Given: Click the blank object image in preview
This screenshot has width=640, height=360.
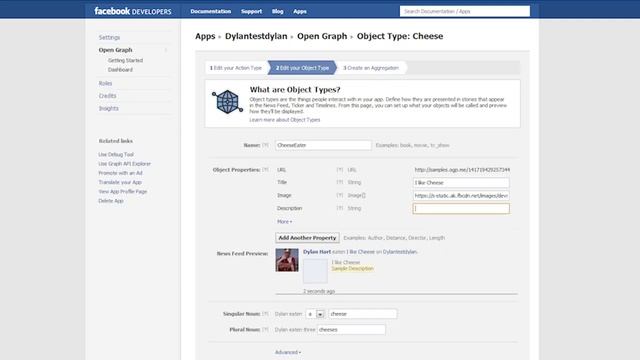Looking at the screenshot, I should click(x=315, y=271).
